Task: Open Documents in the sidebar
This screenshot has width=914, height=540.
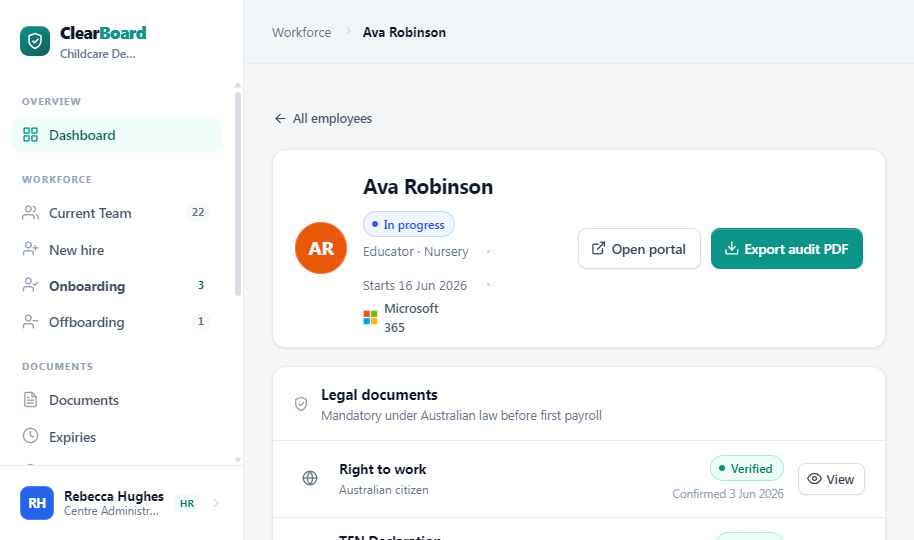Action: click(x=117, y=400)
